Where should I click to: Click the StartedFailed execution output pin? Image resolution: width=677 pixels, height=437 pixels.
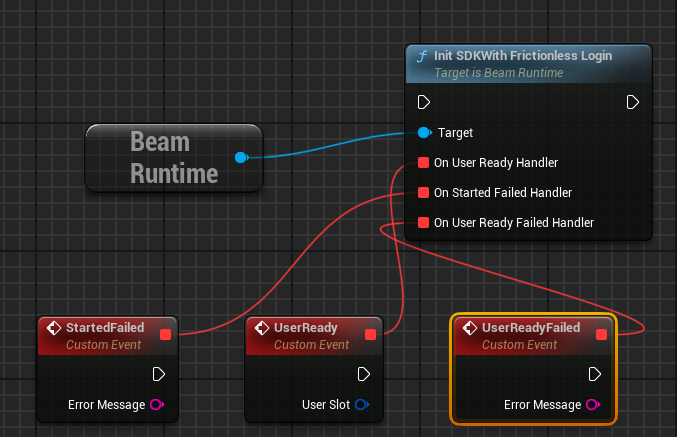158,374
